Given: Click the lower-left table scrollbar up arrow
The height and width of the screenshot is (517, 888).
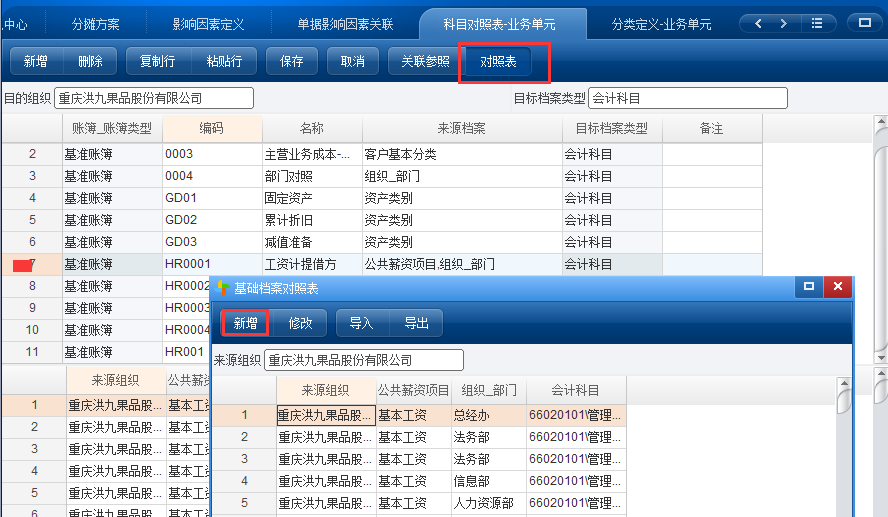Looking at the screenshot, I should 881,373.
